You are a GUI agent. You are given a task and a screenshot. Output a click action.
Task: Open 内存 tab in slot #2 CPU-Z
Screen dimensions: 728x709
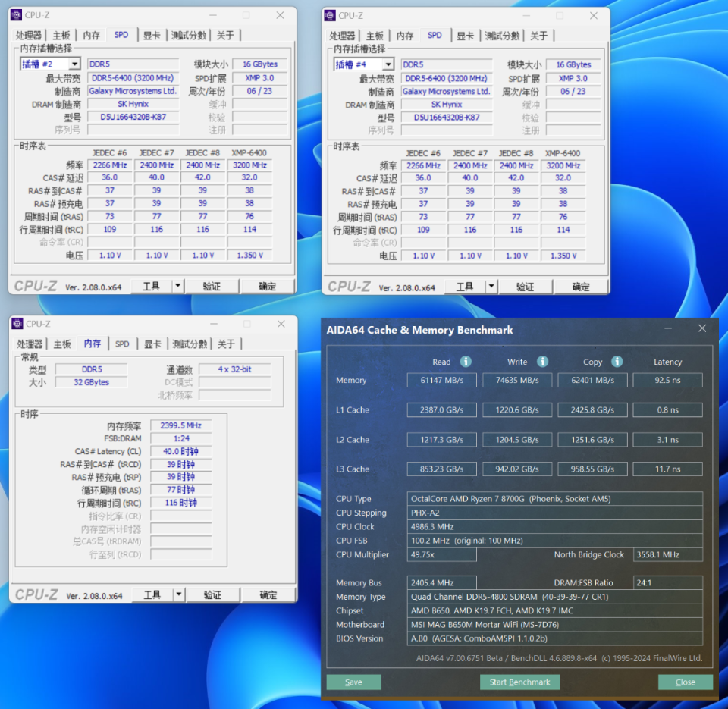tap(91, 36)
